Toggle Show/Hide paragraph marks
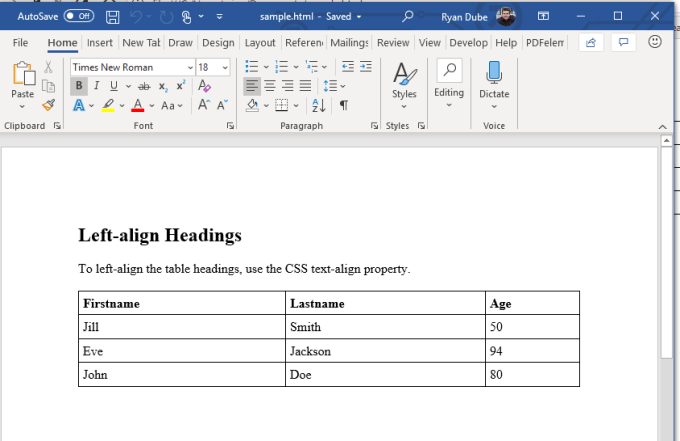Screen dimensions: 680x441 (x=343, y=105)
